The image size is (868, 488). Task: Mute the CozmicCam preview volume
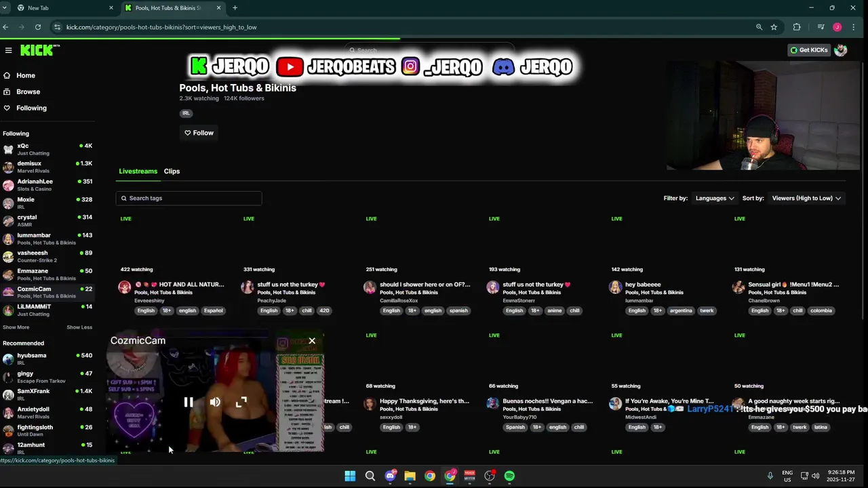point(215,402)
